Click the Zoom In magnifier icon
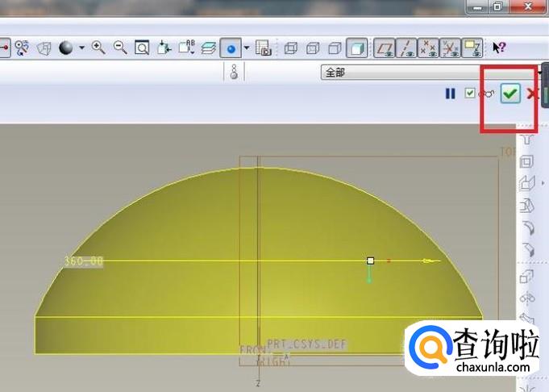549x392 pixels. pyautogui.click(x=98, y=48)
